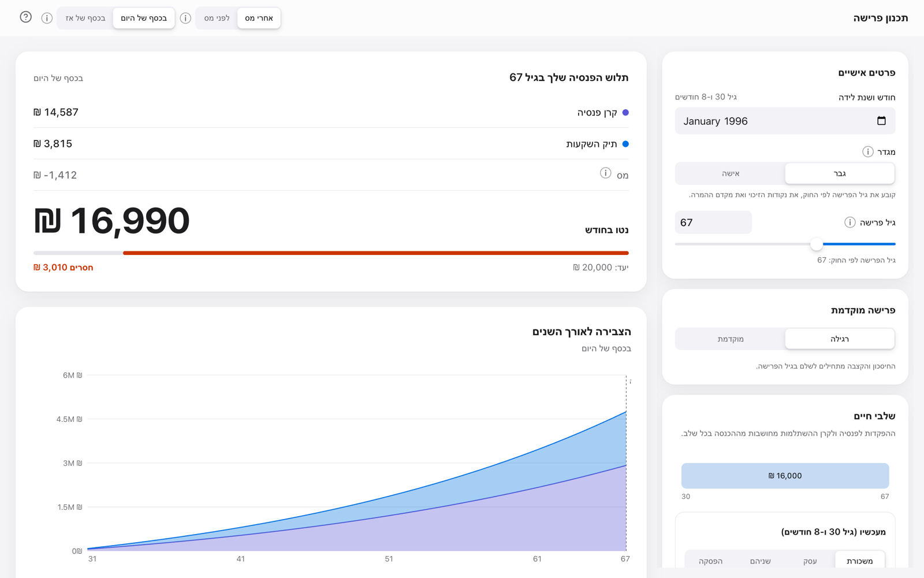Click the הצבירה לאורך השנים chart heading
The width and height of the screenshot is (924, 578).
click(582, 331)
